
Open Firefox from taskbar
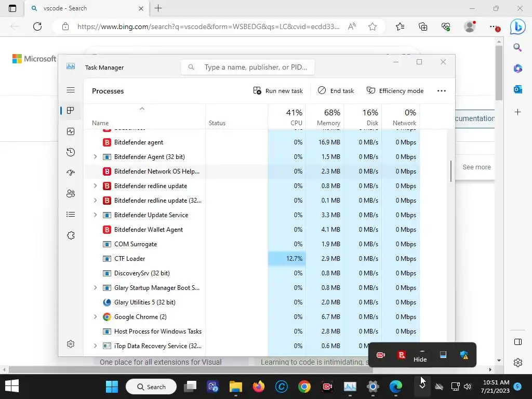(259, 387)
